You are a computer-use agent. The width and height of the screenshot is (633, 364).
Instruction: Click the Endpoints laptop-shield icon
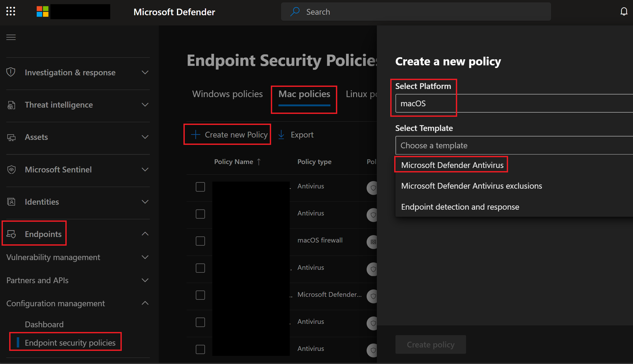coord(11,234)
